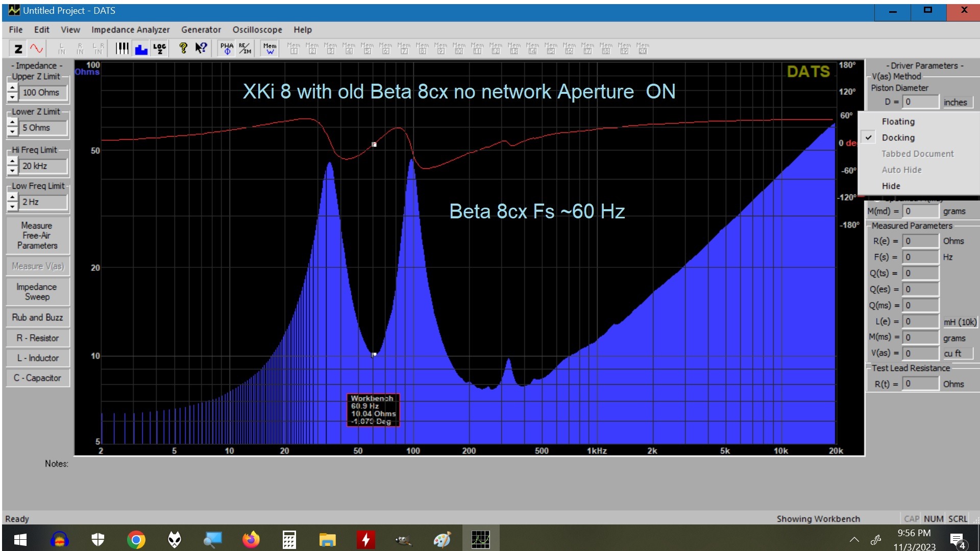Increase the Upper Z Limit with up arrow
This screenshot has width=980, height=551.
pyautogui.click(x=13, y=88)
